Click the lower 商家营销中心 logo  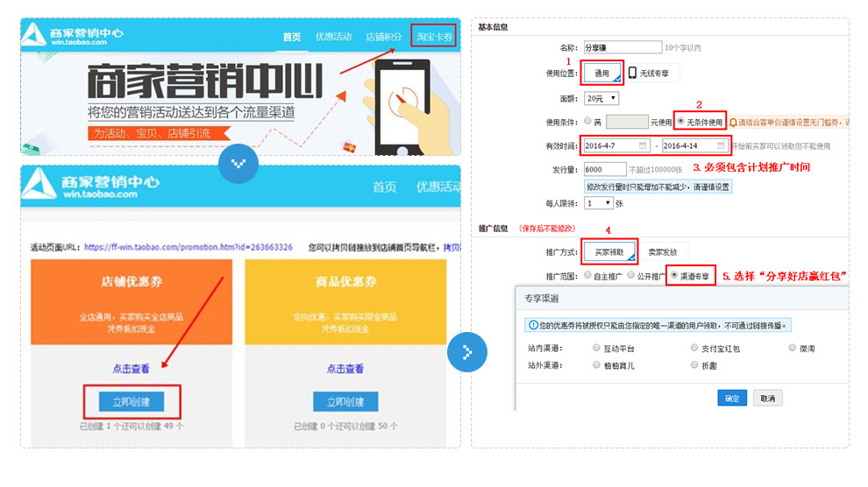point(91,184)
